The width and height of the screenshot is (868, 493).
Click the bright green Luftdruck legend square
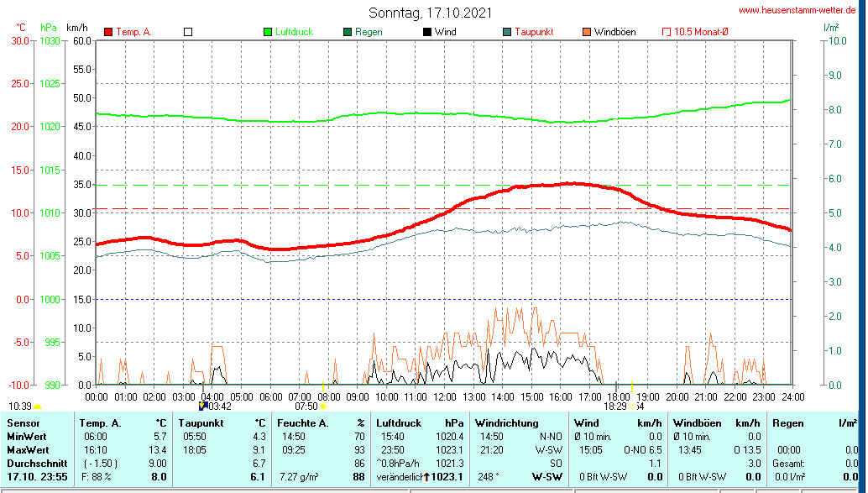click(x=268, y=32)
